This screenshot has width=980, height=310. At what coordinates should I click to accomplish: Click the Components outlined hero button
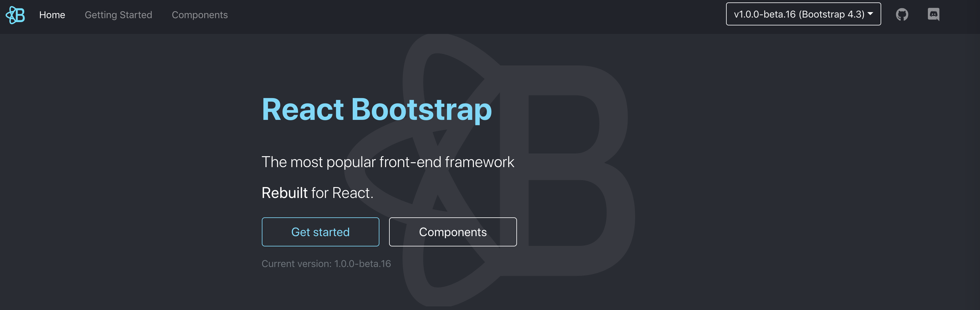[x=453, y=232]
